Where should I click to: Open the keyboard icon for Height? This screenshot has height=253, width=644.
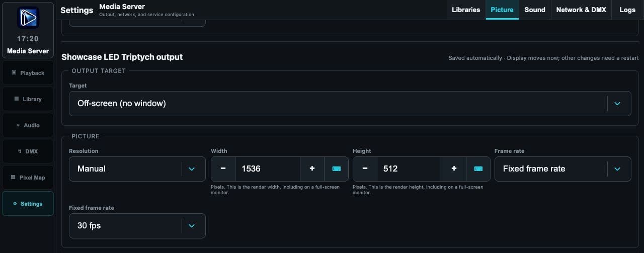coord(478,169)
